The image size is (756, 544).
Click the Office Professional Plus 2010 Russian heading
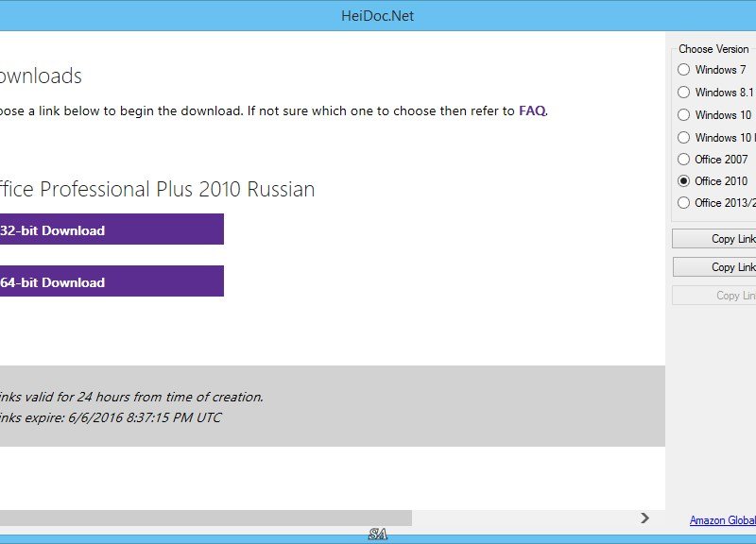(x=157, y=189)
